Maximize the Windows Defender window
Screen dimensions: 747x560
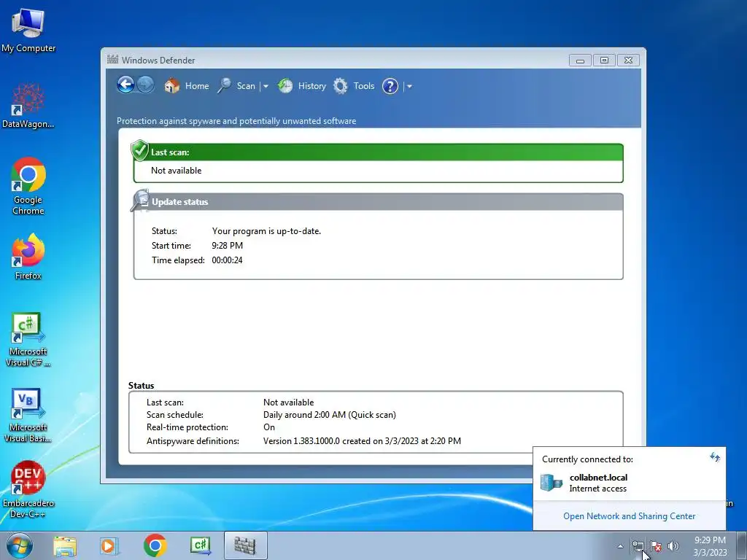[x=604, y=61]
